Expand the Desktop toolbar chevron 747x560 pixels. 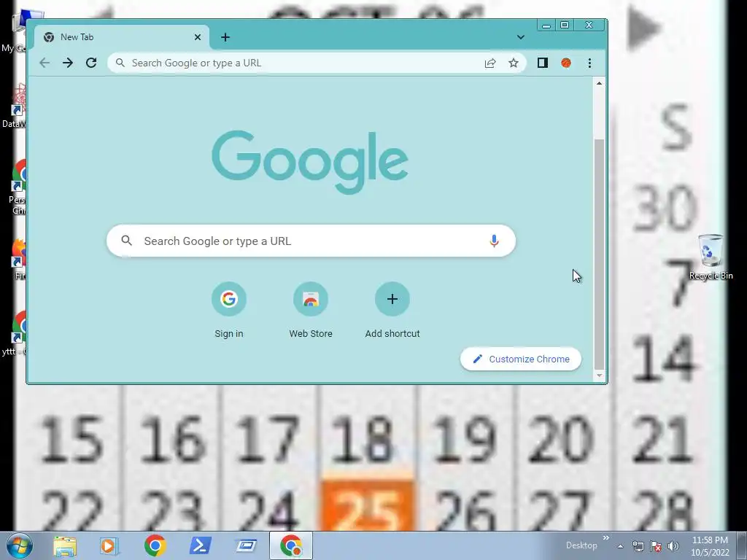click(x=606, y=538)
